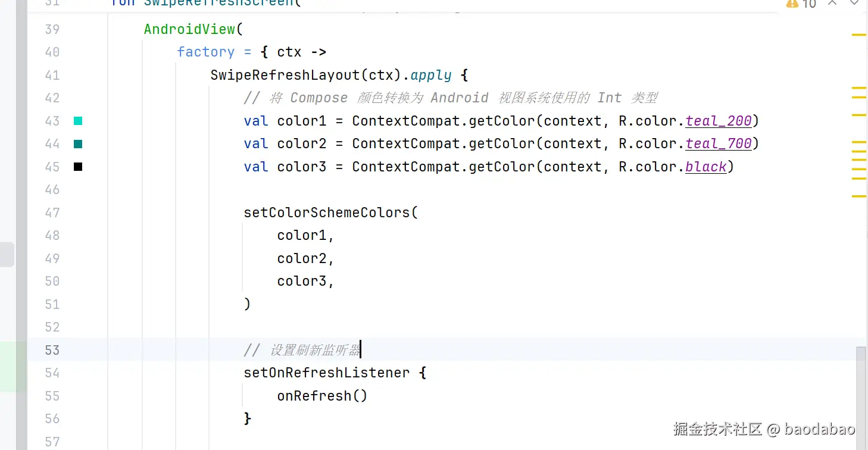
Task: Place cursor on setColorSchemeColors call
Action: pos(327,212)
